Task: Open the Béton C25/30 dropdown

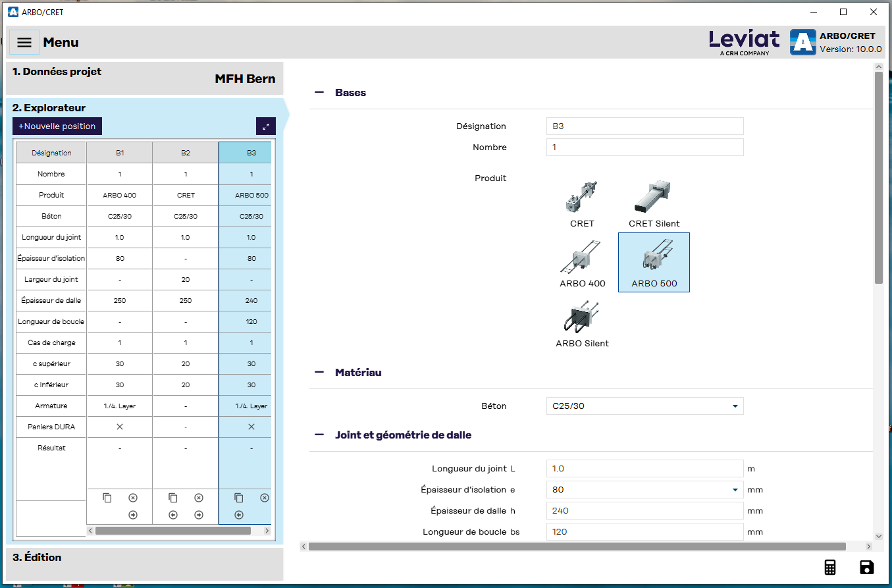Action: pos(645,406)
